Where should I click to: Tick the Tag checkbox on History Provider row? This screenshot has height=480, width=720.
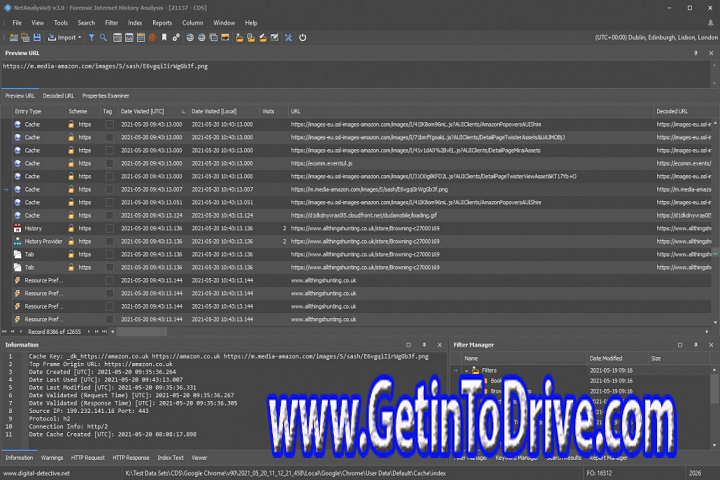(109, 241)
